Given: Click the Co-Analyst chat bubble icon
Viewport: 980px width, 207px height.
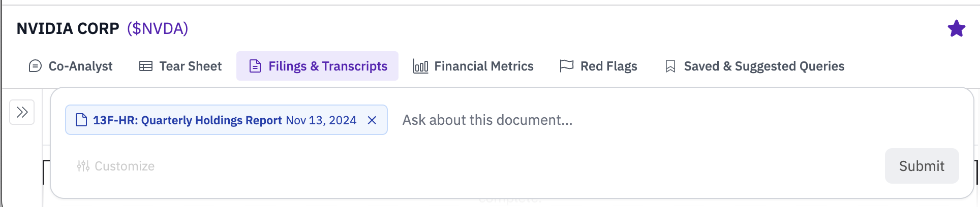Looking at the screenshot, I should pyautogui.click(x=35, y=66).
